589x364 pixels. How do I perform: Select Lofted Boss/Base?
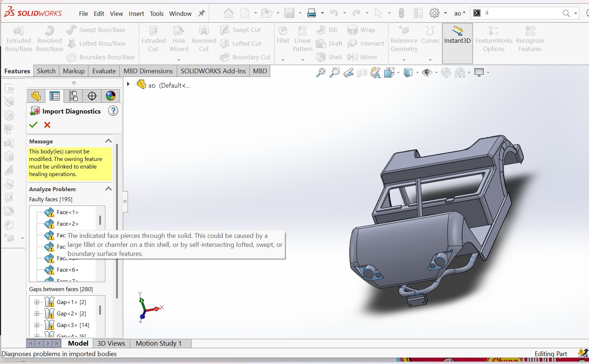[96, 43]
